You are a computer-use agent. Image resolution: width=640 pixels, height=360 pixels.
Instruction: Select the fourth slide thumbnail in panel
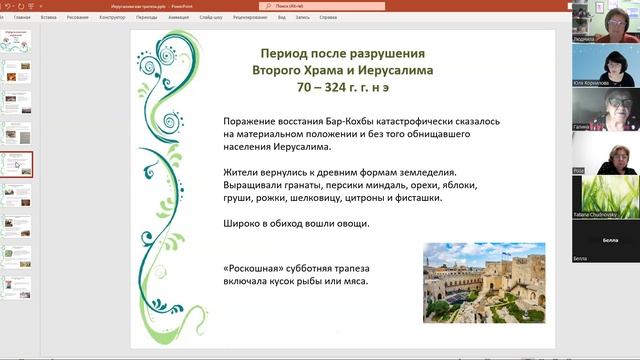(x=16, y=133)
